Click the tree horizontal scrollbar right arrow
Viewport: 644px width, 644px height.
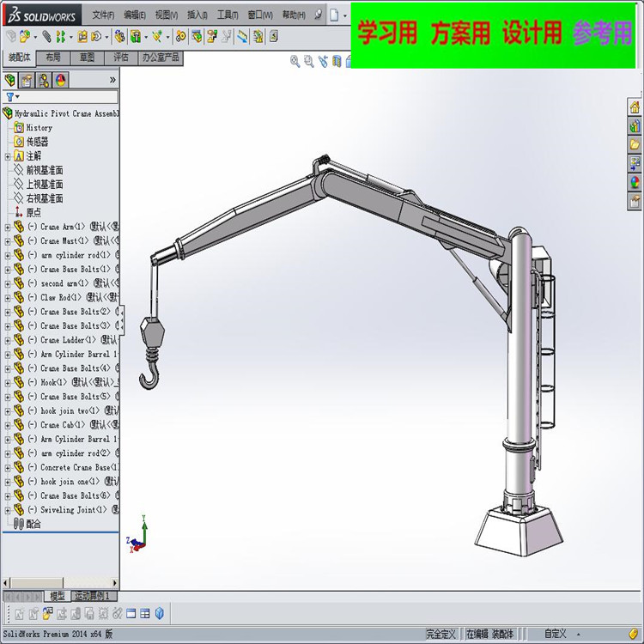[114, 582]
